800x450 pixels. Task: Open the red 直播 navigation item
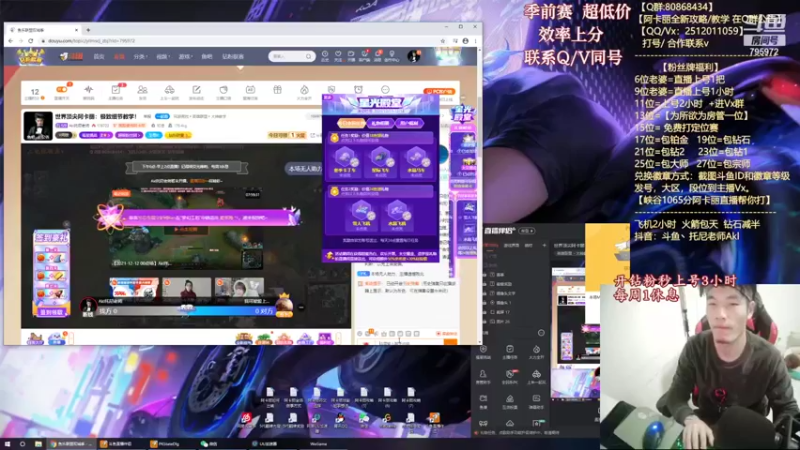click(x=119, y=57)
